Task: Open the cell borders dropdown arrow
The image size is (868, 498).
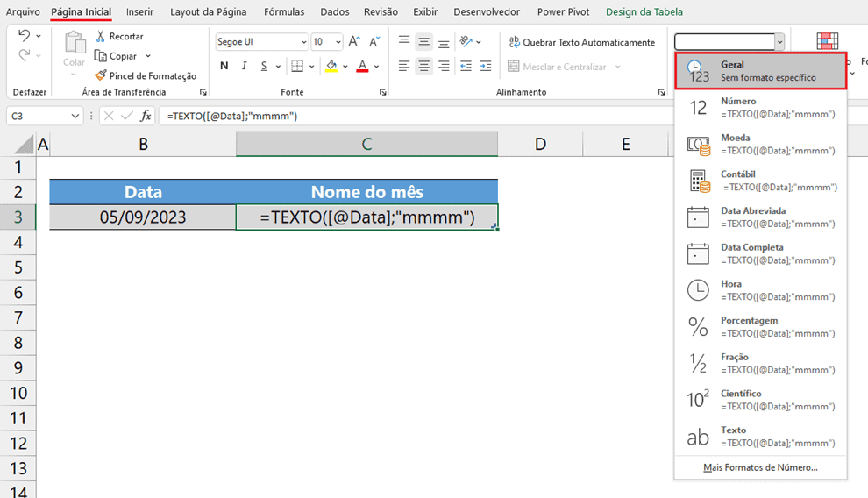Action: [x=314, y=67]
